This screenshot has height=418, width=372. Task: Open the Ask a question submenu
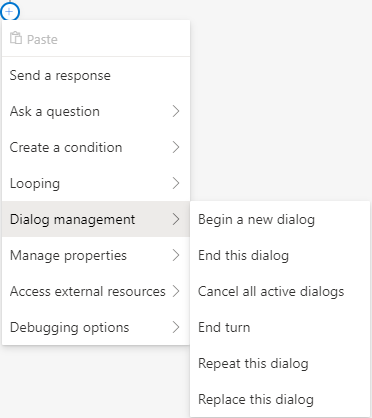(96, 111)
